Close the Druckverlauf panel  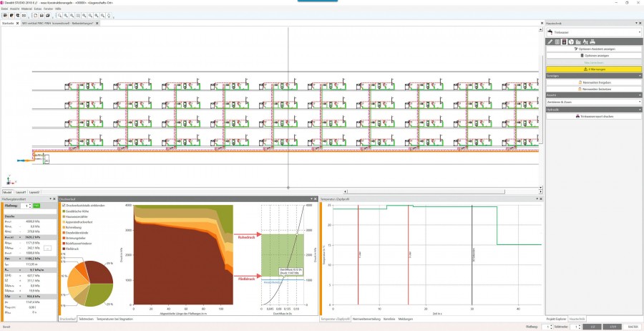pyautogui.click(x=316, y=199)
